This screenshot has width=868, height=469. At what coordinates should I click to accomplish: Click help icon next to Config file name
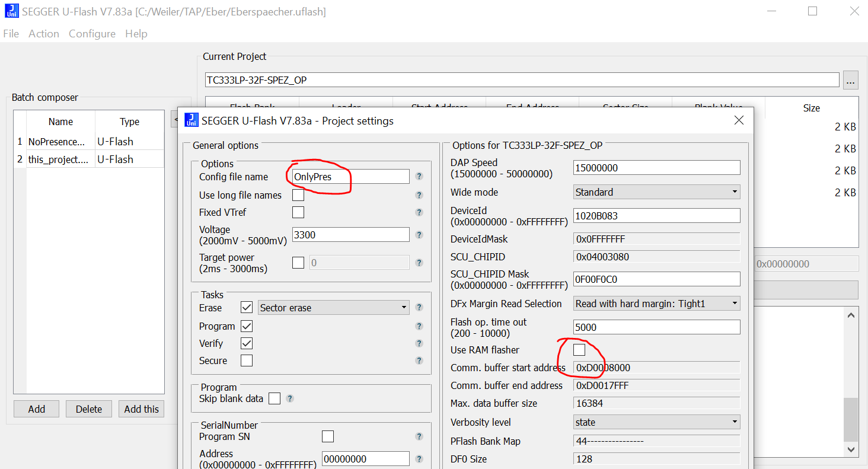click(419, 177)
